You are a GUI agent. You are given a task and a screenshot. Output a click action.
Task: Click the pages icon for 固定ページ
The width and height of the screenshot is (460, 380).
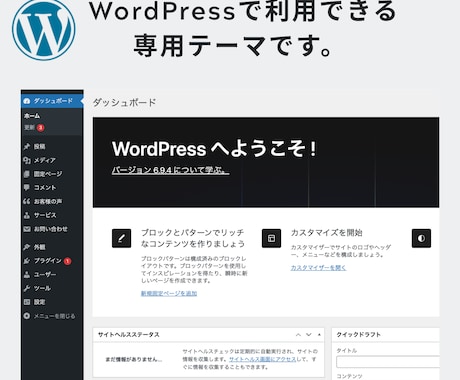[27, 174]
